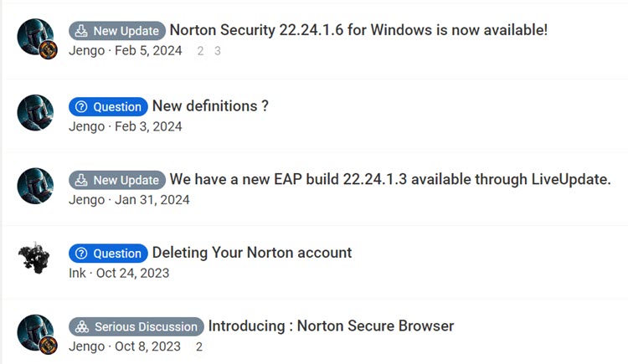Screen dimensions: 628x364
Task: Go to page 2 of the Norton Secure Browser thread
Action: 199,346
